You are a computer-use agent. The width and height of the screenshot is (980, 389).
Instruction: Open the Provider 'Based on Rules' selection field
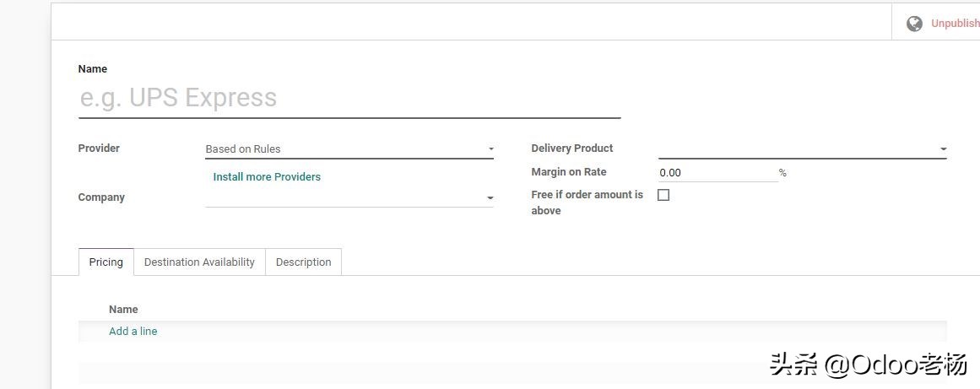tap(342, 149)
